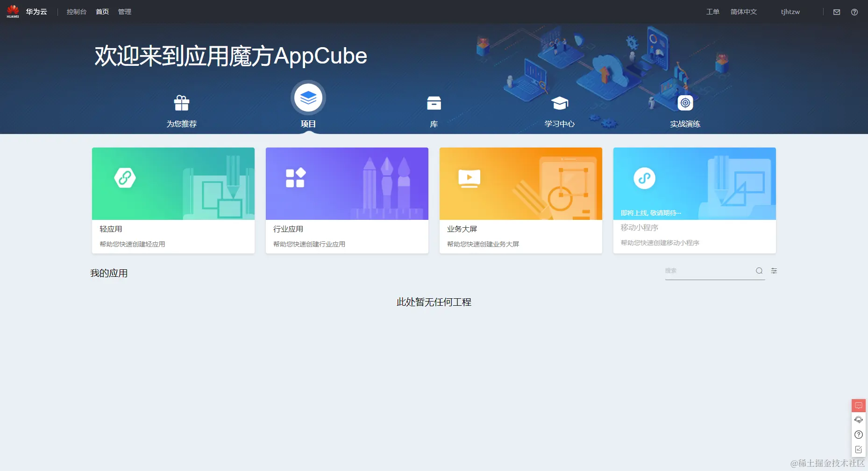868x471 pixels.
Task: Open the 轻应用 card title
Action: [x=111, y=229]
